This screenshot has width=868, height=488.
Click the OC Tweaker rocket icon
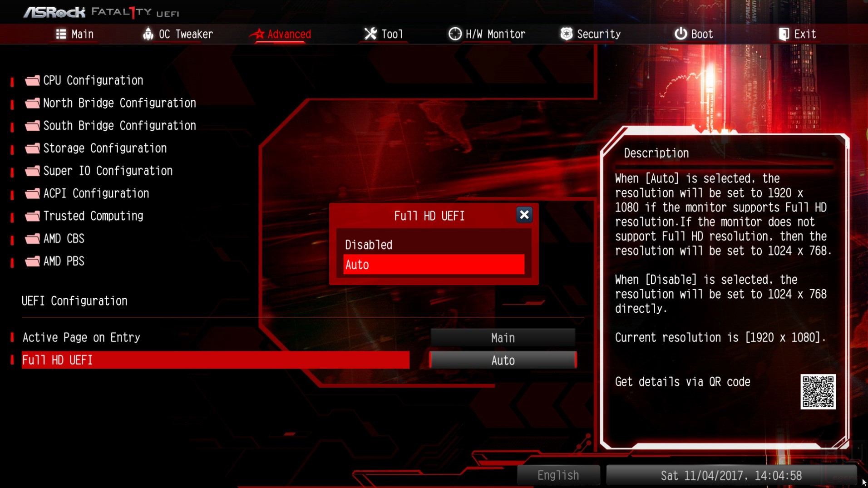pyautogui.click(x=148, y=34)
